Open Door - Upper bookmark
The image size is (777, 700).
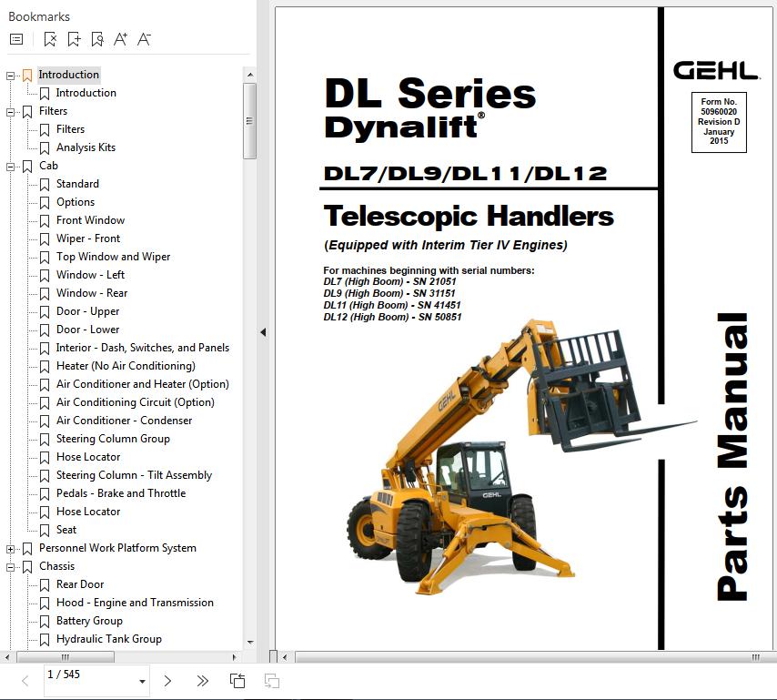pos(87,311)
